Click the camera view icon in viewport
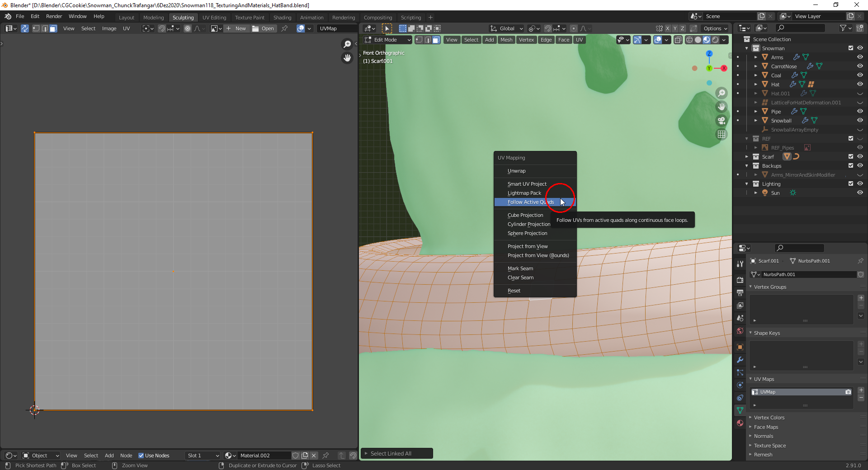Screen dimensions: 868x470 [722, 121]
